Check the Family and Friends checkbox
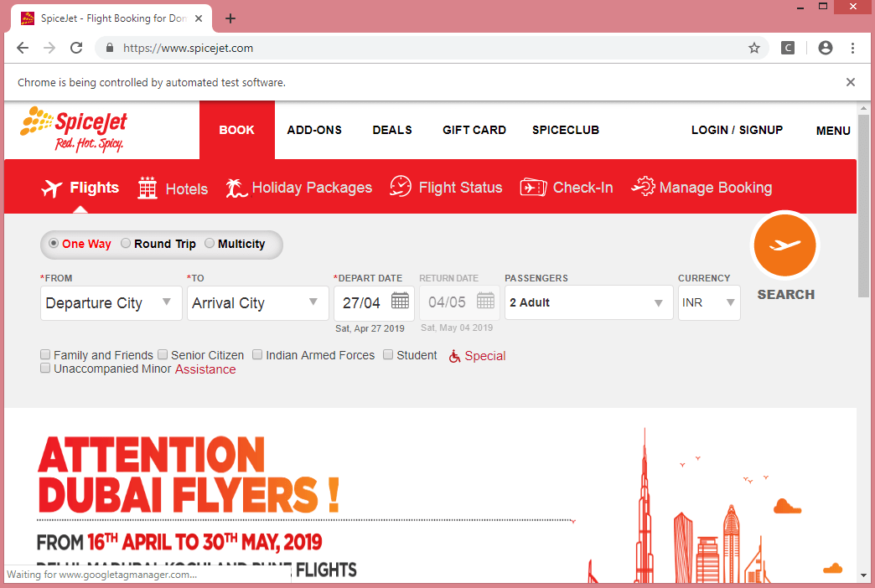 click(45, 354)
